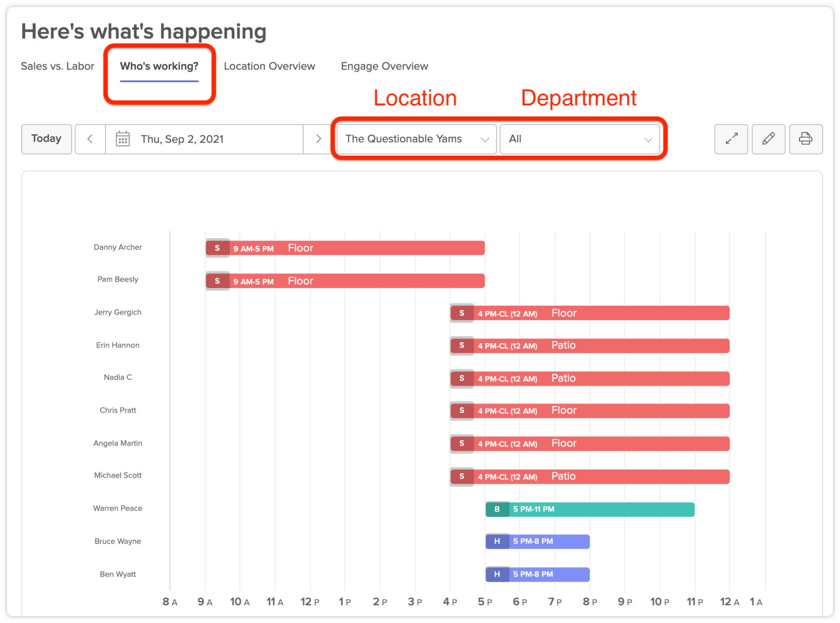Open Jerry Gergich's 4 PM-CL Floor shift
Screen dimensions: 840x623
590,314
